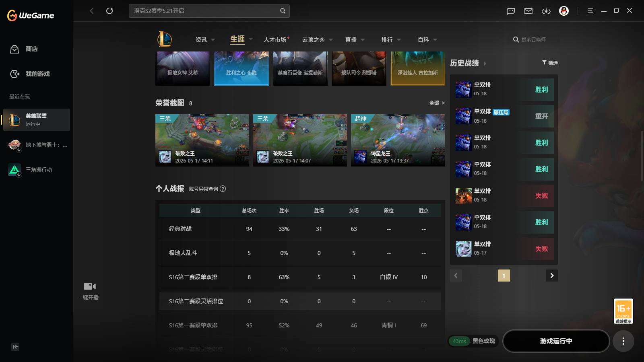Select page 1 of match history
644x362 pixels.
point(504,276)
